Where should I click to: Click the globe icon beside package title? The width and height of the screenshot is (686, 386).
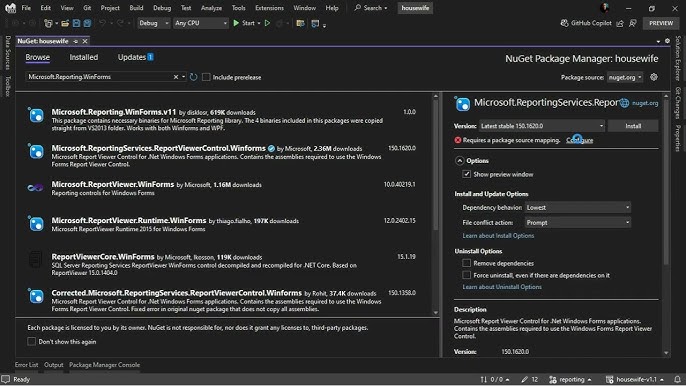624,103
